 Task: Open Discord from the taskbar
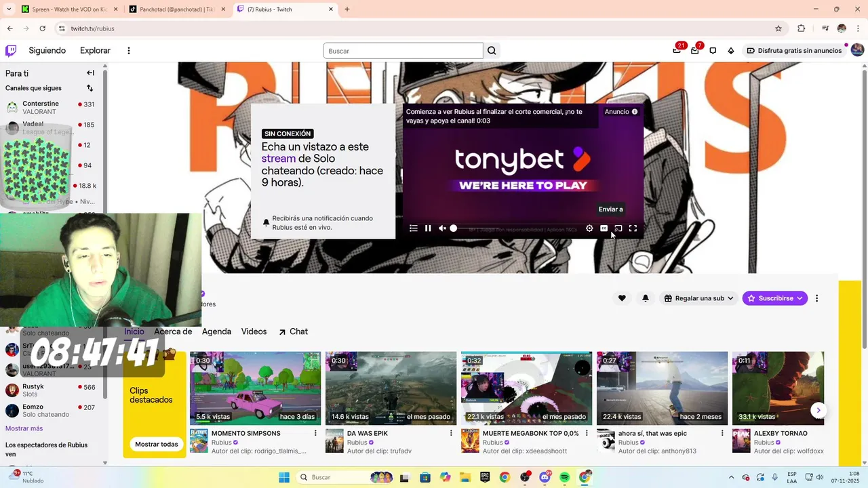545,477
